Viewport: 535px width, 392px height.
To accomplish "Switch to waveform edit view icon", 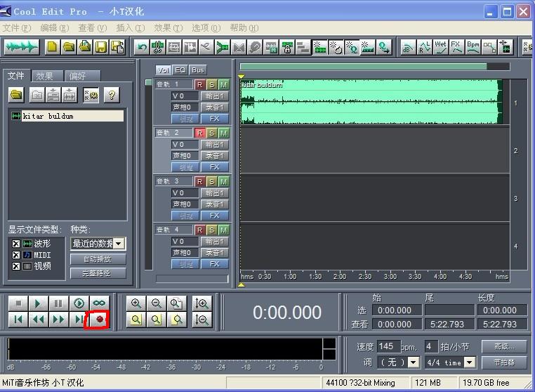I will click(x=22, y=47).
